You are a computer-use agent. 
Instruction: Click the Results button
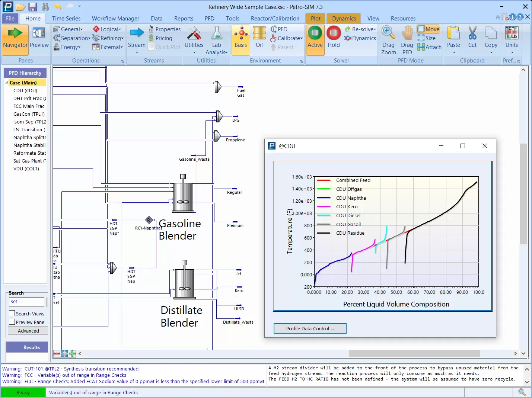28,347
